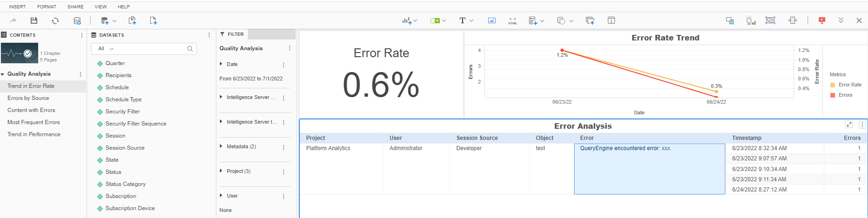
Task: Open the SHARE menu
Action: click(75, 7)
